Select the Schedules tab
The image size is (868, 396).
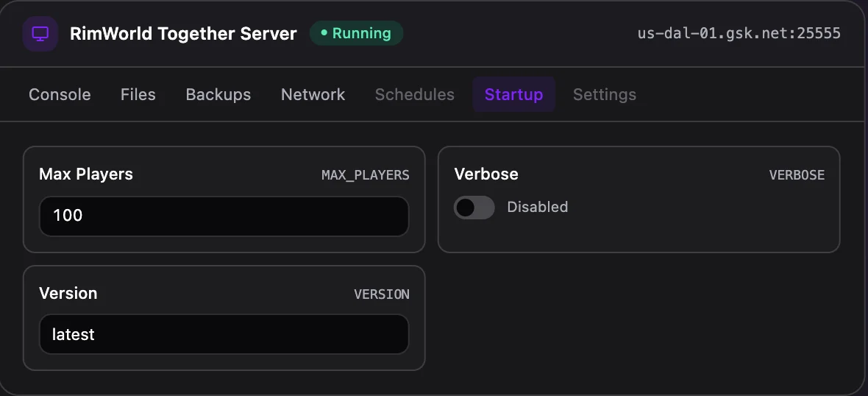pos(415,95)
